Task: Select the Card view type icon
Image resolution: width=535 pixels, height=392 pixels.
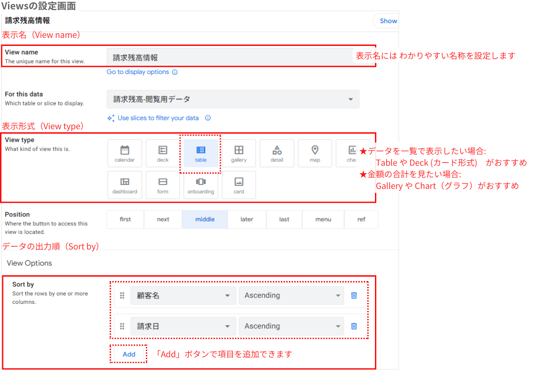Action: click(239, 185)
